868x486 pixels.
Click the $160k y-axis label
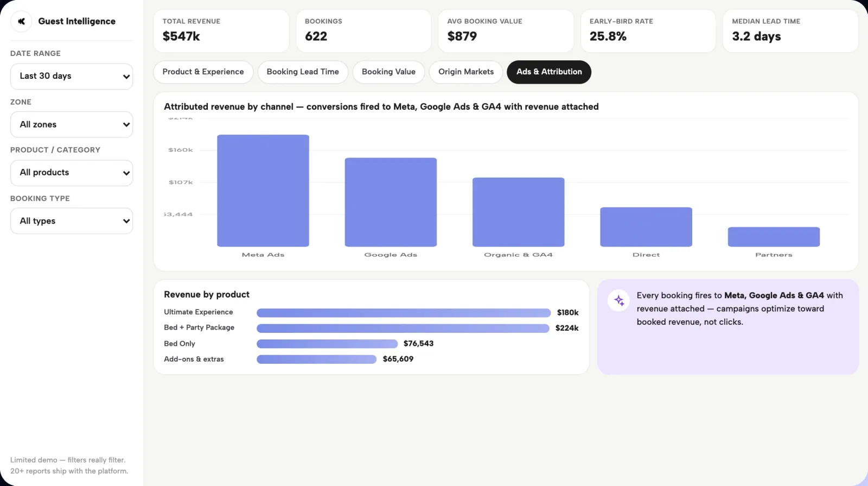181,150
